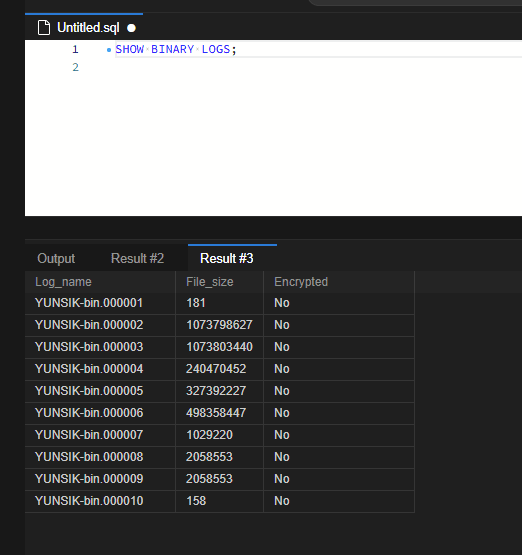Click Encrypted value No for YUNSIK-bin.000005
This screenshot has width=522, height=555.
click(282, 391)
